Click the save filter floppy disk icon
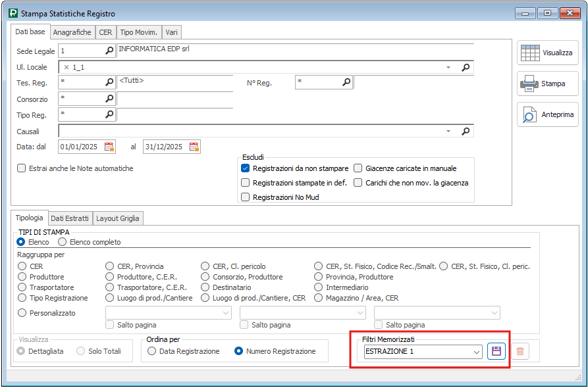 (496, 351)
